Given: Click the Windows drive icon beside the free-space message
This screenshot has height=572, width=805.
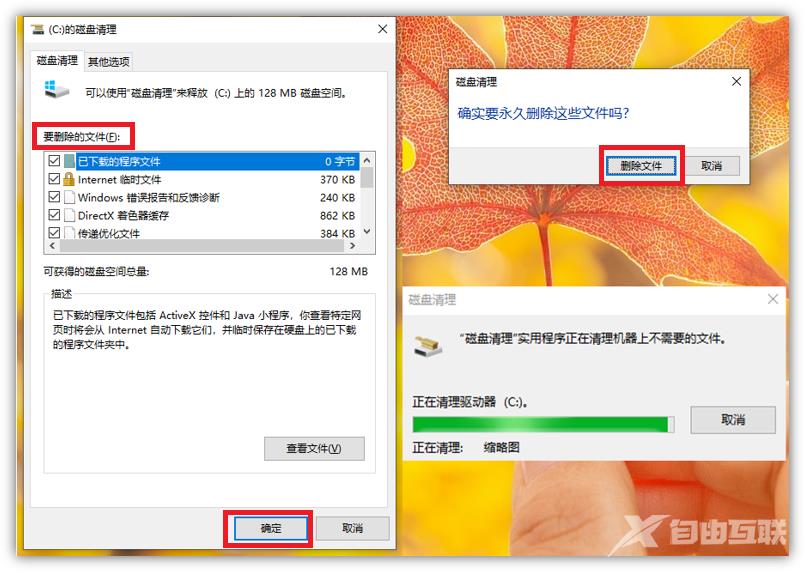Looking at the screenshot, I should pos(56,89).
